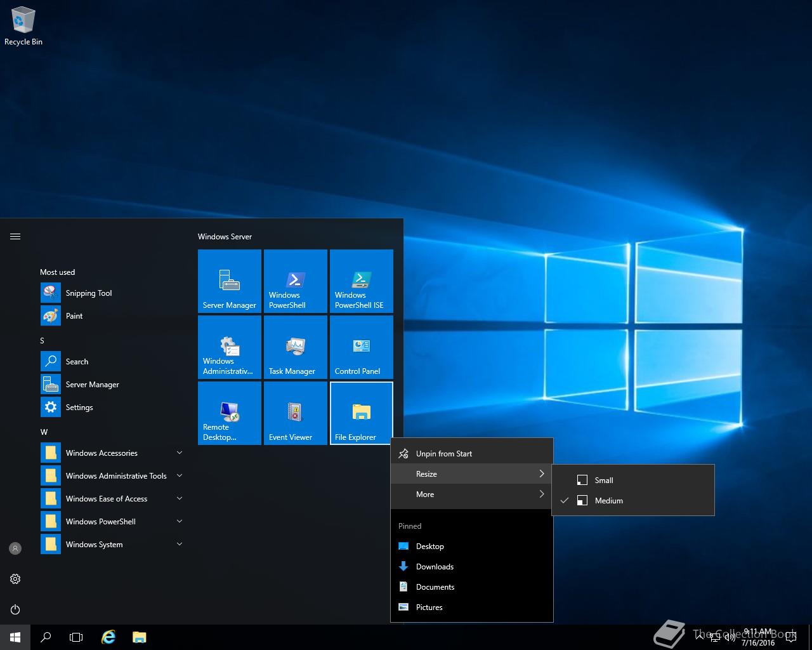Click the Windows Start button
This screenshot has width=812, height=650.
coord(15,637)
